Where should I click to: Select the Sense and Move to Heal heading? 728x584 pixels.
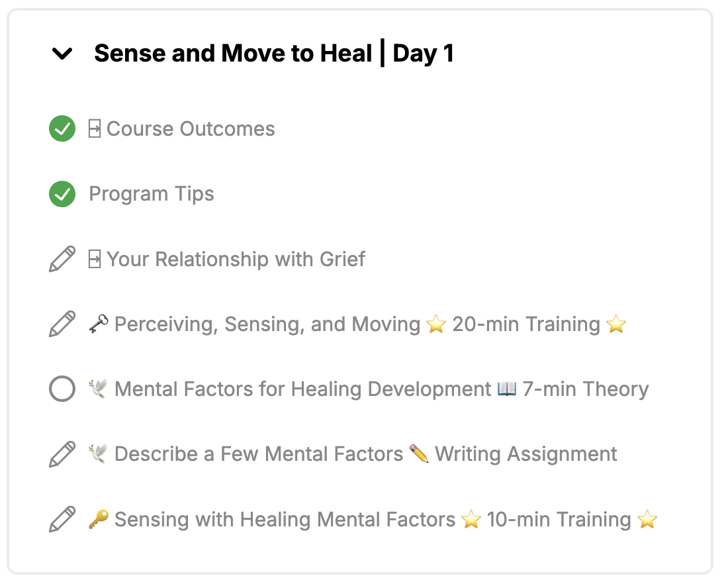click(x=274, y=53)
